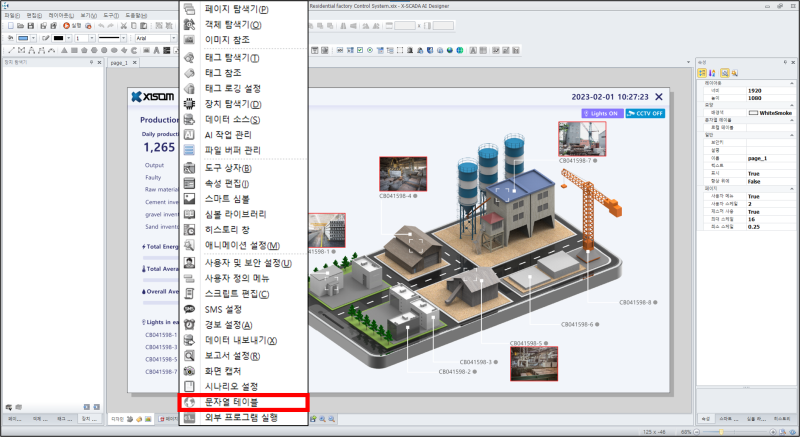Click the 2023-02-01 10:27:23 timestamp
Screen dimensions: 800x437
coord(610,97)
